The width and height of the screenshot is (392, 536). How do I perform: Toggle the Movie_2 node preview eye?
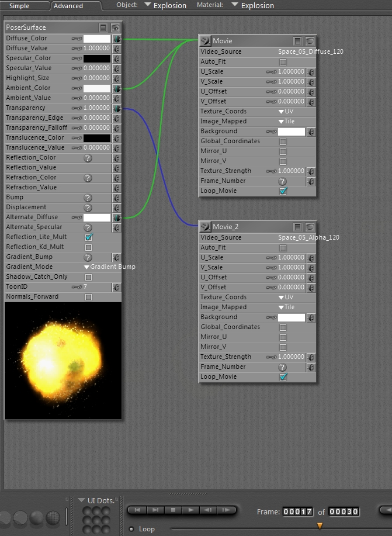[310, 227]
